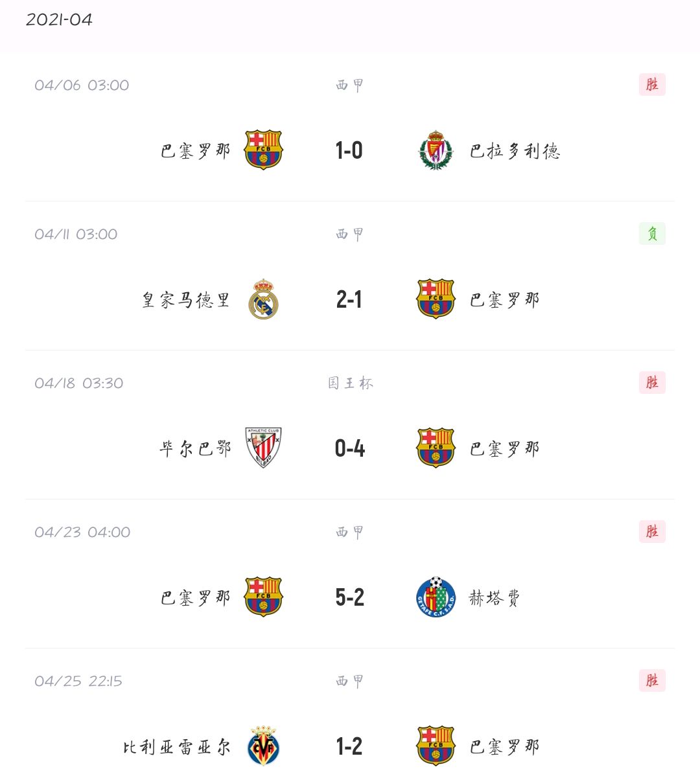
Task: Click the Real Valladolid club crest
Action: (436, 150)
